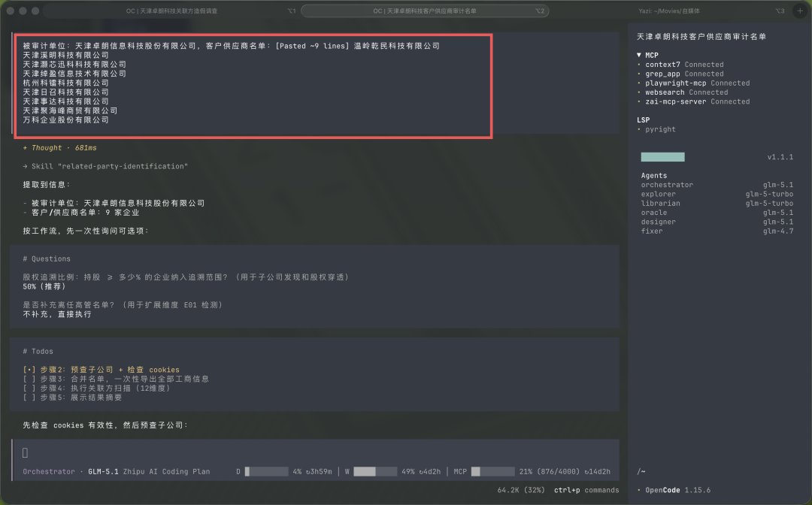The width and height of the screenshot is (812, 505).
Task: Select the 天津卓朗科技客户供应商审计名单 tab
Action: click(x=425, y=11)
